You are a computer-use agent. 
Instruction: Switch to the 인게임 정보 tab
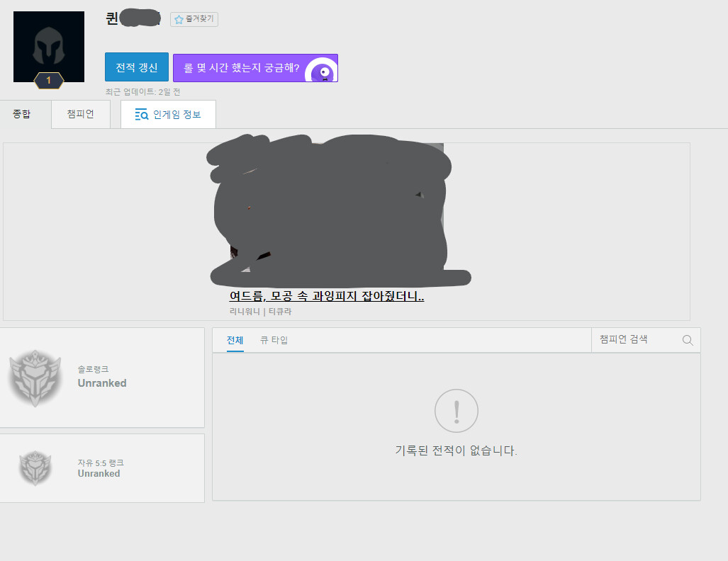click(168, 114)
